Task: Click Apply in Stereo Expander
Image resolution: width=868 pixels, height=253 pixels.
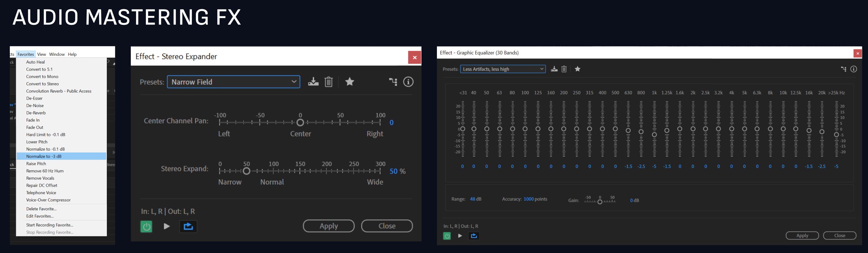Action: pos(329,226)
